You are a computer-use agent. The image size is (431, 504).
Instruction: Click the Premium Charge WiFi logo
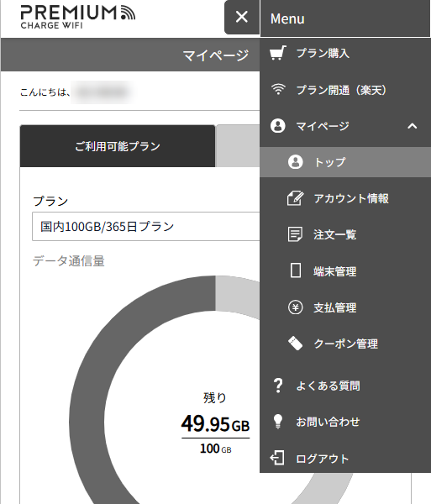click(x=78, y=17)
